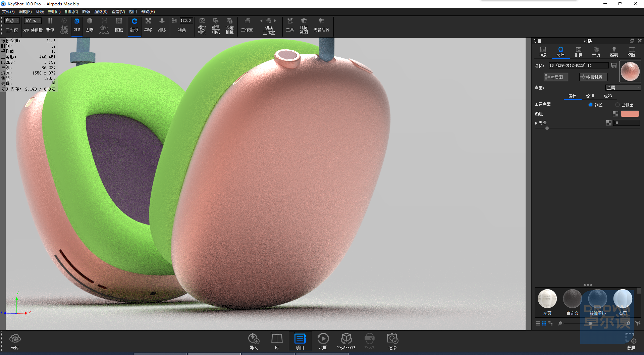Viewport: 644px width, 355px height.
Task: Open the pink 颜色 color swatch
Action: (630, 114)
